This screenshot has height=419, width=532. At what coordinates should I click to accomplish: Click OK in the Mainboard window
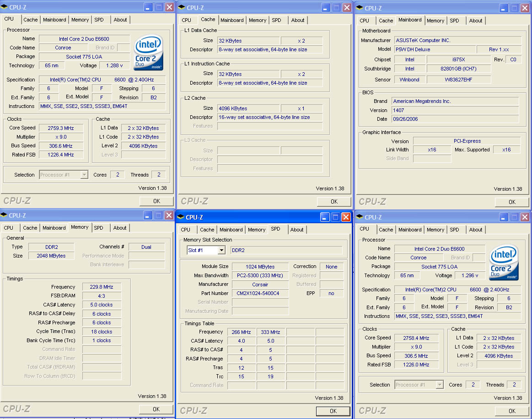tap(512, 202)
